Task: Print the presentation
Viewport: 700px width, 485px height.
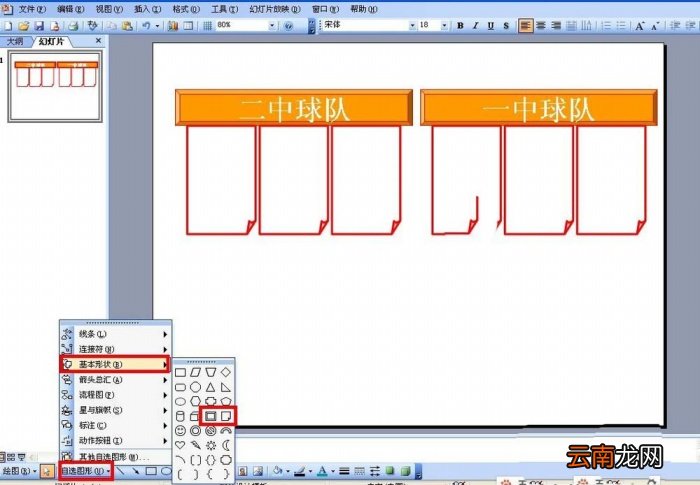Action: (73, 26)
